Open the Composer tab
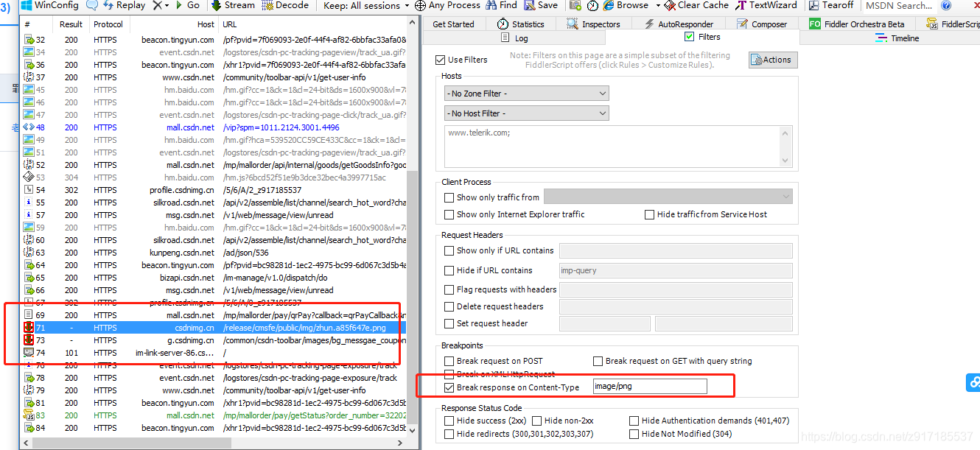Viewport: 980px width, 450px height. [761, 24]
